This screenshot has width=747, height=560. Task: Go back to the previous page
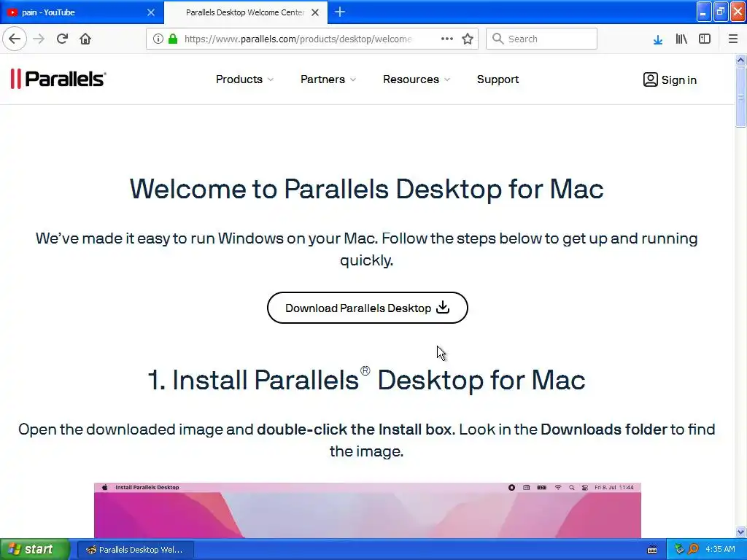click(x=15, y=39)
